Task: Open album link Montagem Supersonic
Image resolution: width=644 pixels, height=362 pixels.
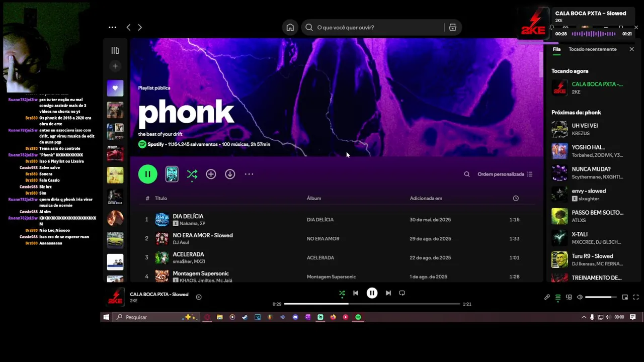Action: click(x=331, y=277)
